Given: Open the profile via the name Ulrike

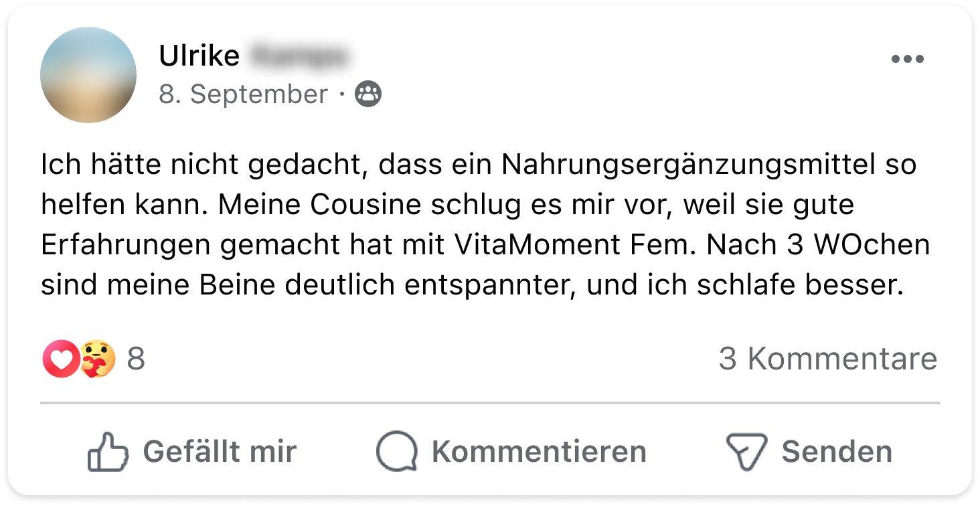Looking at the screenshot, I should pyautogui.click(x=199, y=56).
